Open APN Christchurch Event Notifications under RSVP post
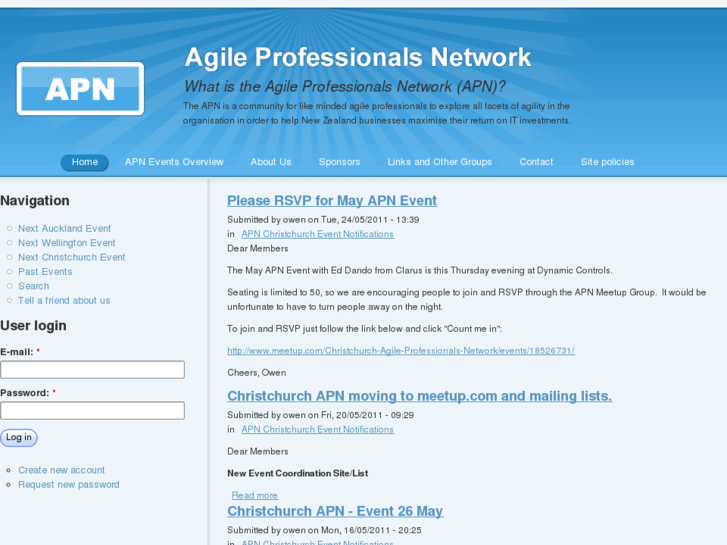The image size is (727, 545). pos(318,234)
